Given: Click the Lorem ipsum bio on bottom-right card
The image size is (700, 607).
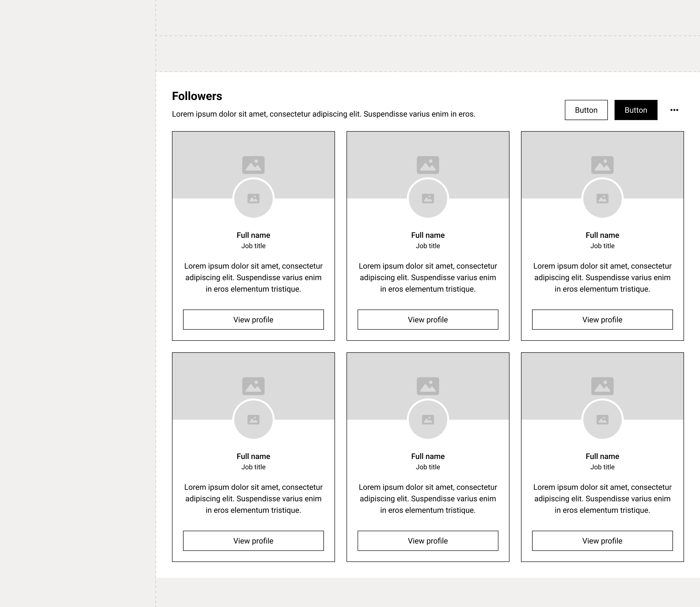Looking at the screenshot, I should [x=602, y=498].
